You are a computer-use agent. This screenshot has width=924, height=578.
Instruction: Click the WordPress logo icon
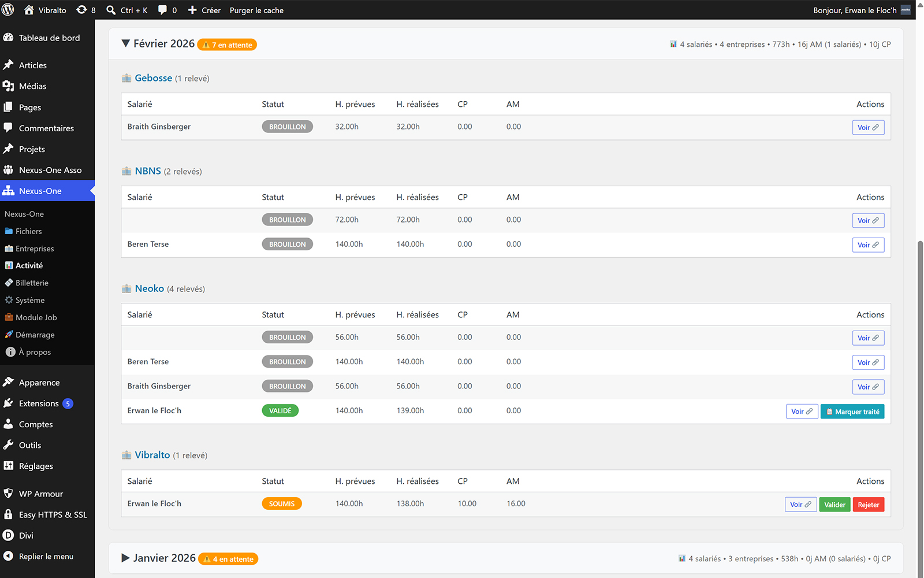[8, 10]
